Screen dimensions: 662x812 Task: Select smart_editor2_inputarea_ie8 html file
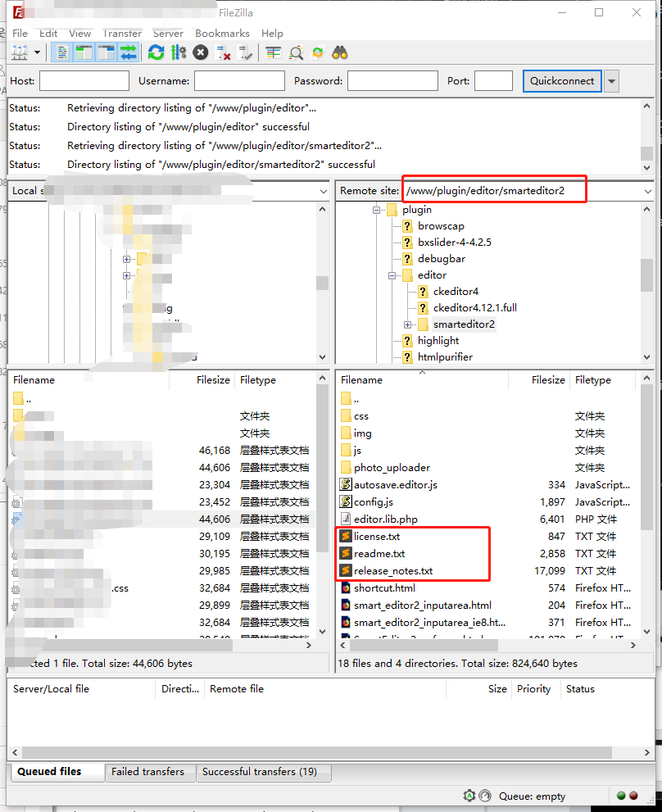coord(429,622)
